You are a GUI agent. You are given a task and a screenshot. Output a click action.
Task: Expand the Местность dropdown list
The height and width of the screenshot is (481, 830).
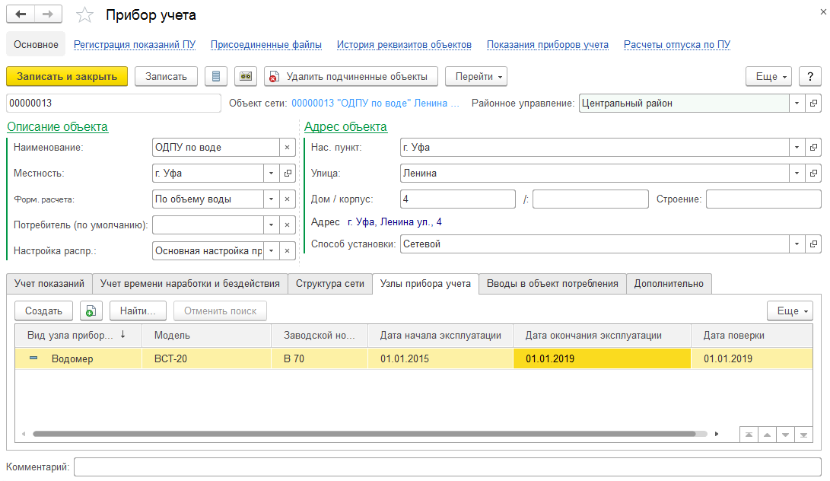coord(272,173)
